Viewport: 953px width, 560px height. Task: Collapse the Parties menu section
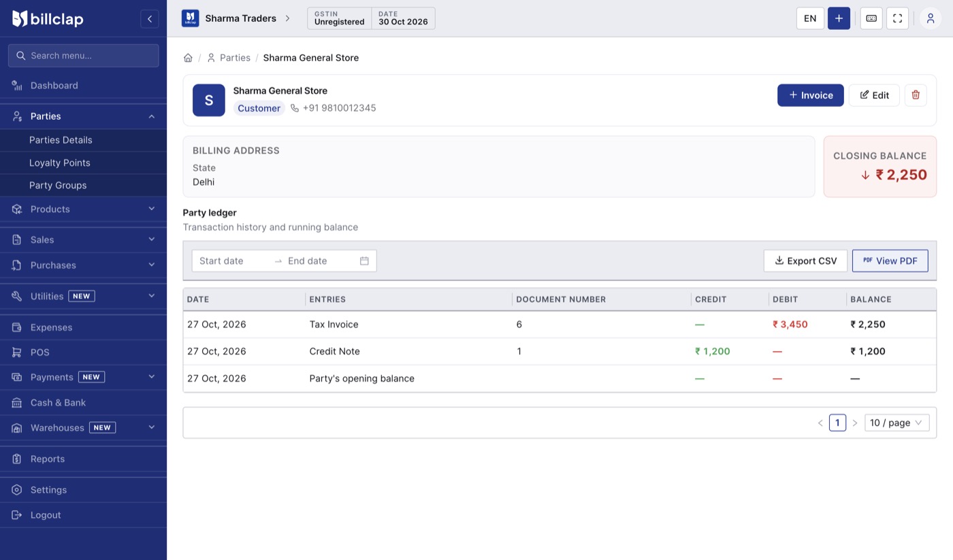(152, 116)
